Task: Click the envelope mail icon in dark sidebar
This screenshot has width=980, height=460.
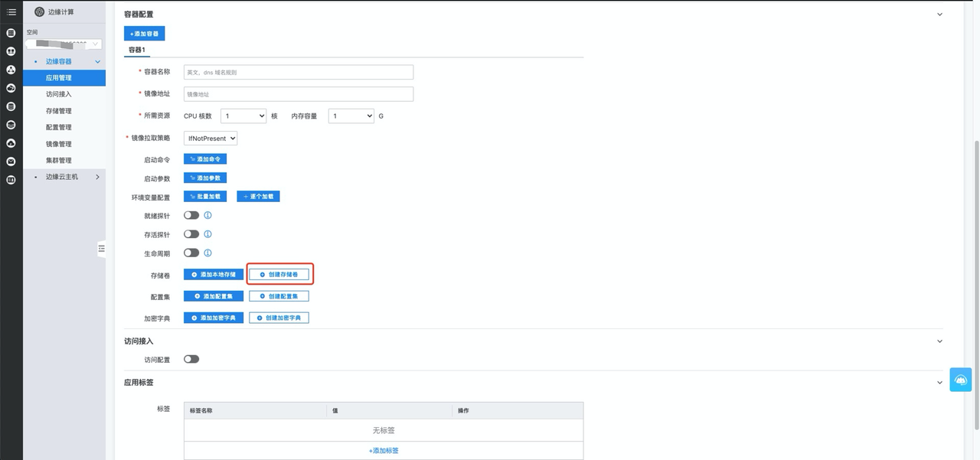Action: [x=11, y=161]
